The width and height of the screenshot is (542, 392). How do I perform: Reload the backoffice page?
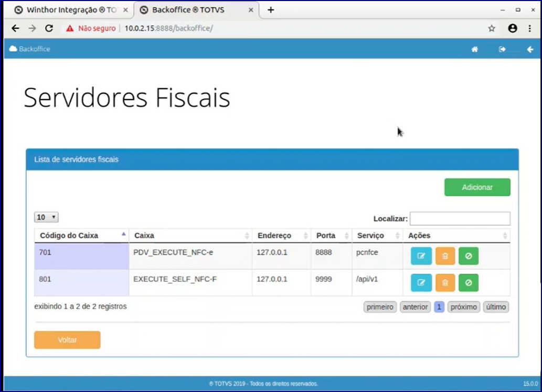[x=49, y=28]
